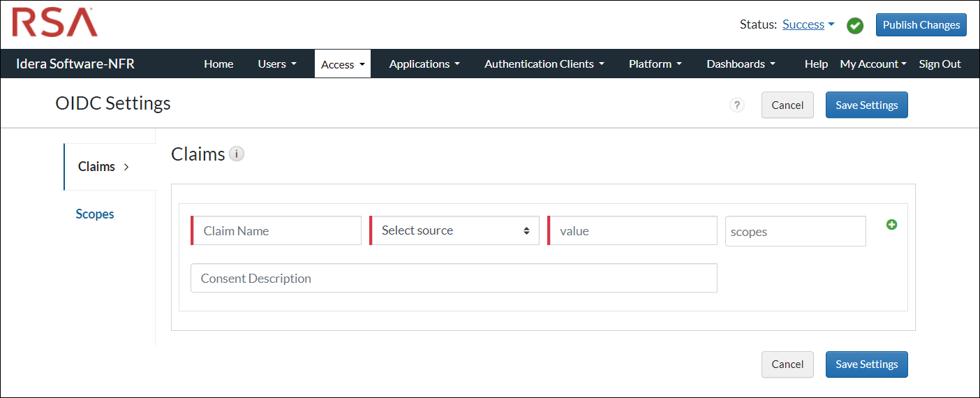Open the My Account menu
The image size is (980, 398).
(x=873, y=64)
